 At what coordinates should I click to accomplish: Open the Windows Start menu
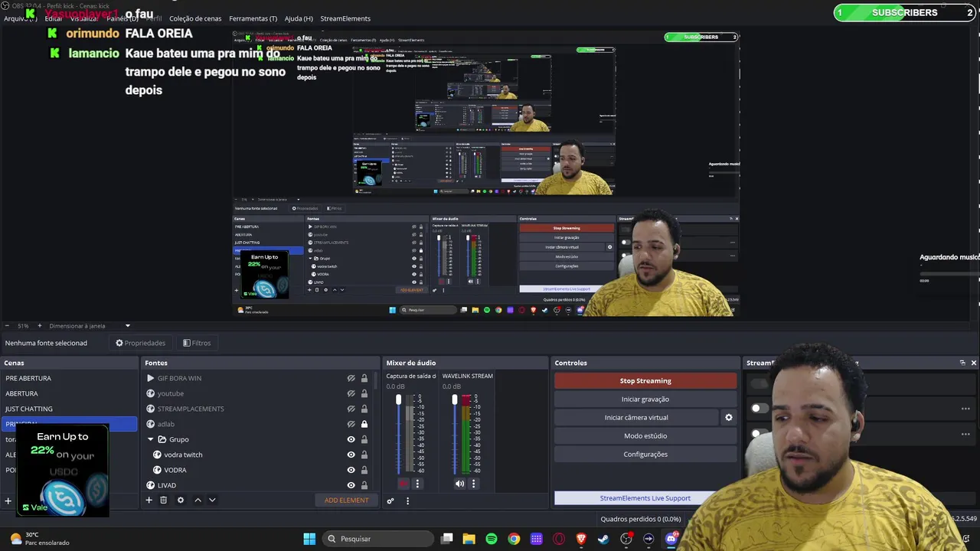coord(309,539)
